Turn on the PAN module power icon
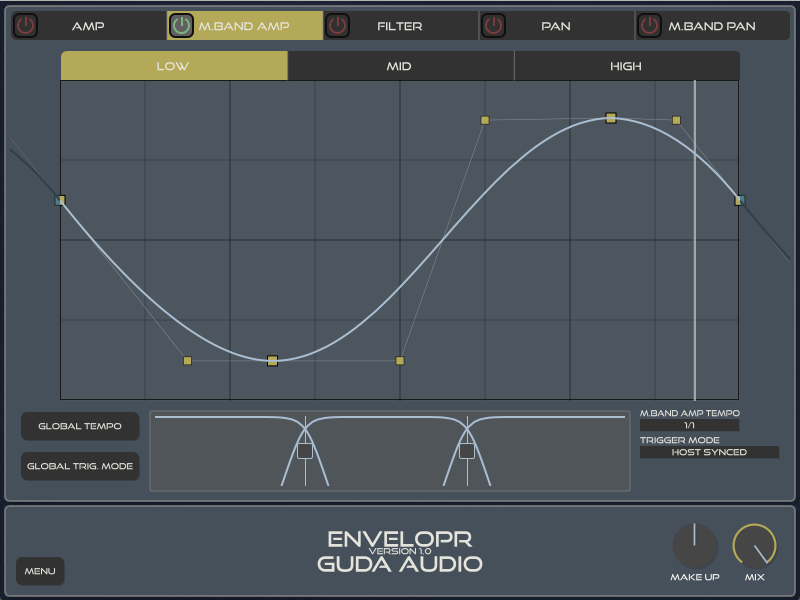 tap(494, 26)
